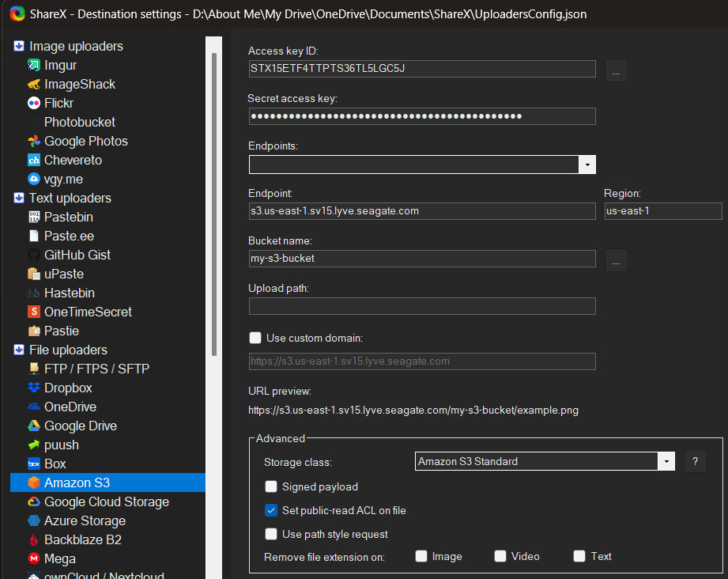The image size is (728, 579).
Task: Select the Mega uploader icon
Action: [x=34, y=559]
